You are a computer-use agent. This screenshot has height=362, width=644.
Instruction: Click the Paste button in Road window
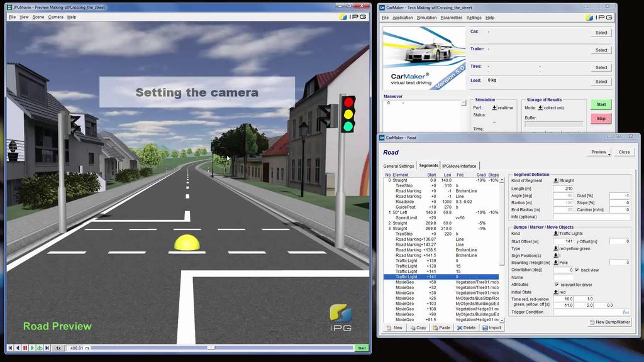click(441, 327)
